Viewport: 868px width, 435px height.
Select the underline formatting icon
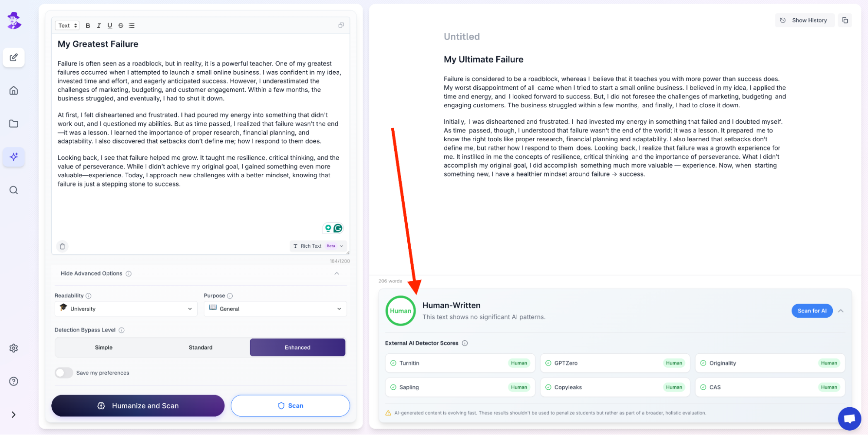(x=109, y=25)
